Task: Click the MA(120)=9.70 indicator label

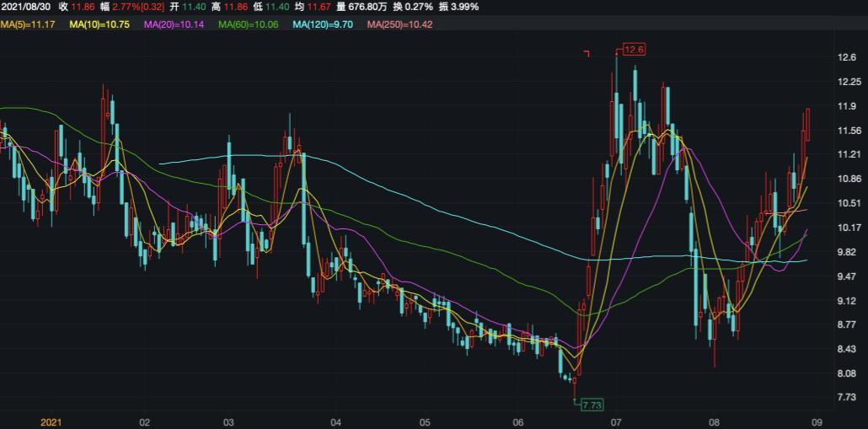Action: point(322,25)
